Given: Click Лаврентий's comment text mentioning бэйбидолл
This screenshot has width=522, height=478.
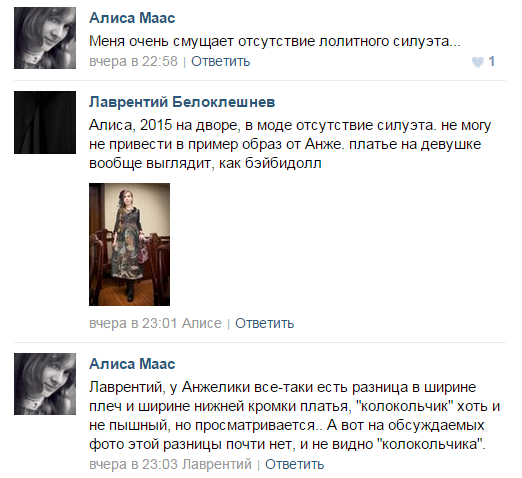Looking at the screenshot, I should tap(290, 144).
